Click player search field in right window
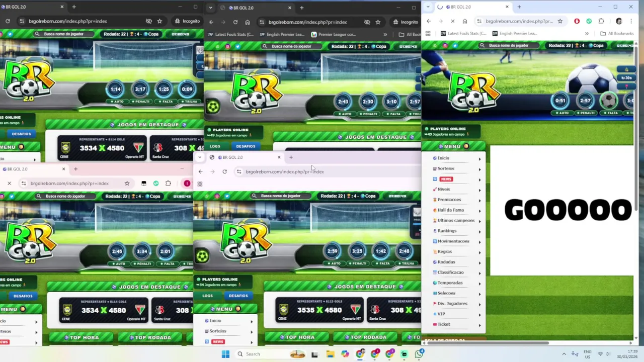The image size is (644, 362). coord(508,45)
